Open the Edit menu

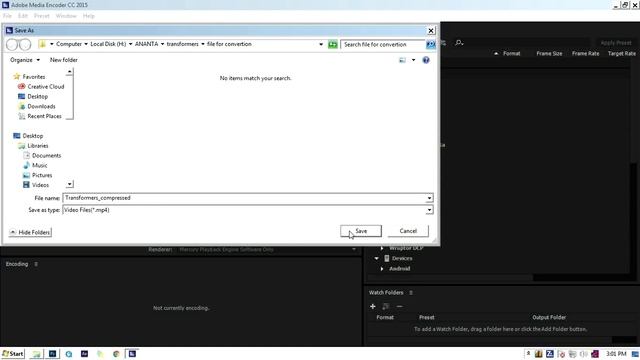click(23, 16)
